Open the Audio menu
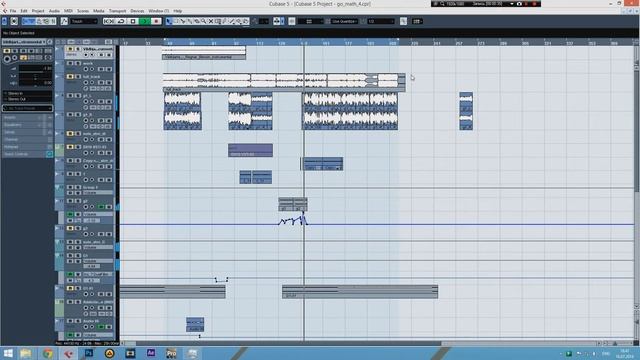 pos(54,11)
